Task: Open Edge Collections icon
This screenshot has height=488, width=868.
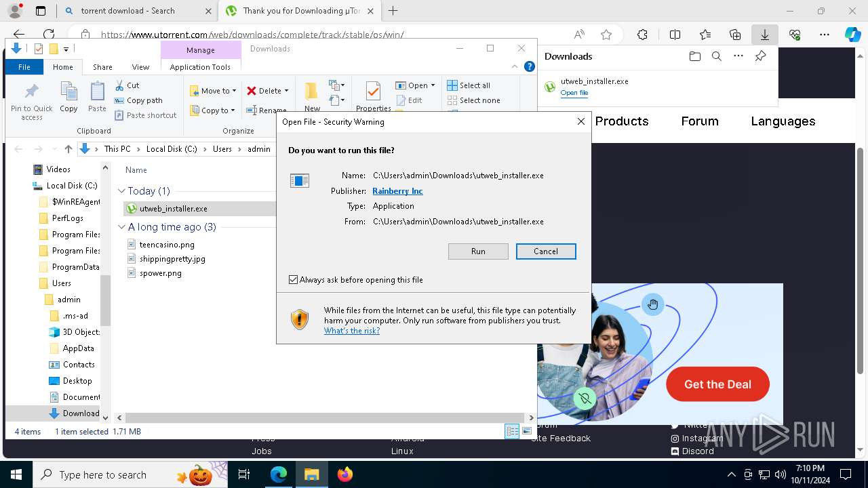Action: pos(735,35)
